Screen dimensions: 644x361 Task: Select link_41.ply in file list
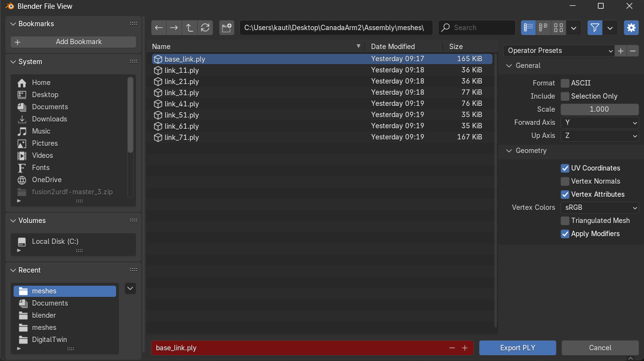tap(182, 104)
